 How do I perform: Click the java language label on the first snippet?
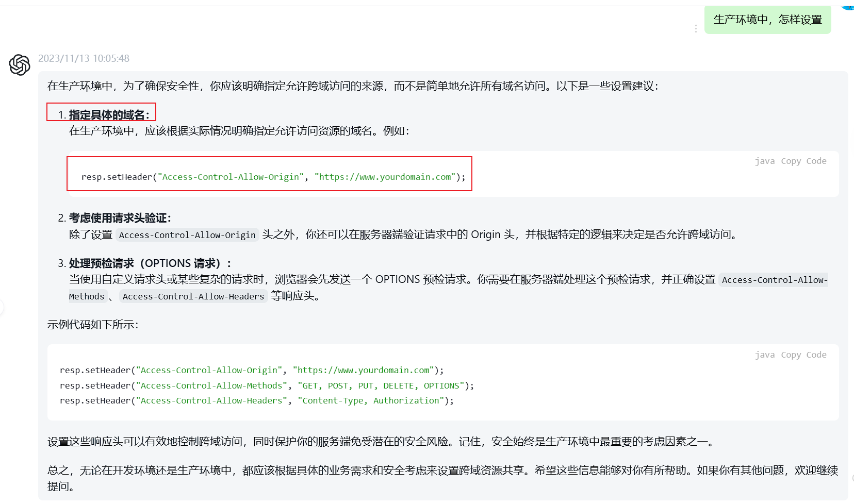tap(765, 161)
